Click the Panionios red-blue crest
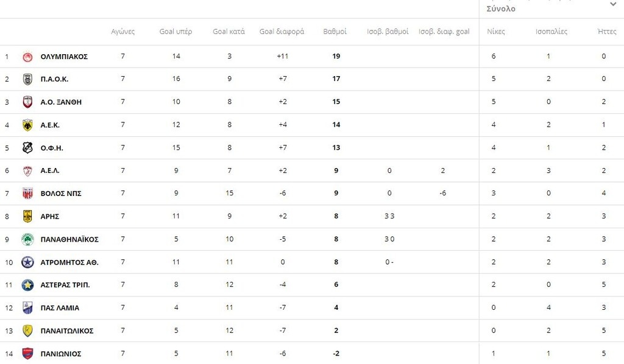This screenshot has width=624, height=364. [27, 354]
